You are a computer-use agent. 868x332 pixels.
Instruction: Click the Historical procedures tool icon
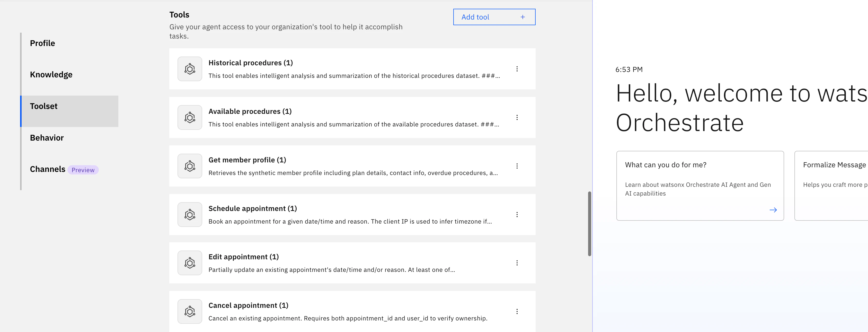(190, 69)
